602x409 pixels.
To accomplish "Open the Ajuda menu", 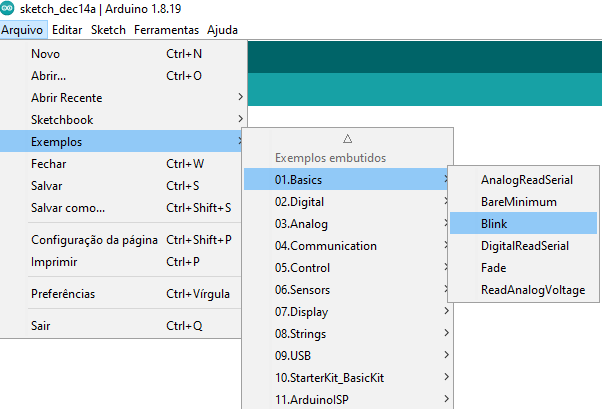I will (x=222, y=30).
